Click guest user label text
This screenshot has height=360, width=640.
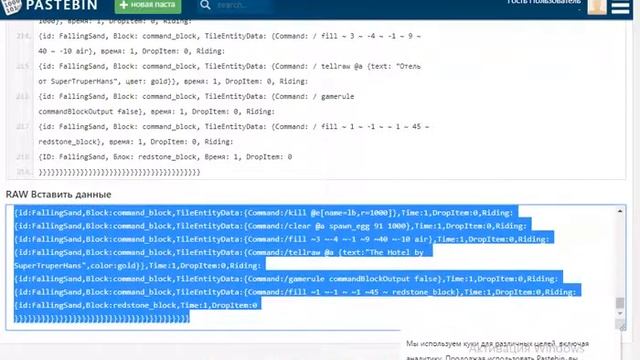coord(544,2)
